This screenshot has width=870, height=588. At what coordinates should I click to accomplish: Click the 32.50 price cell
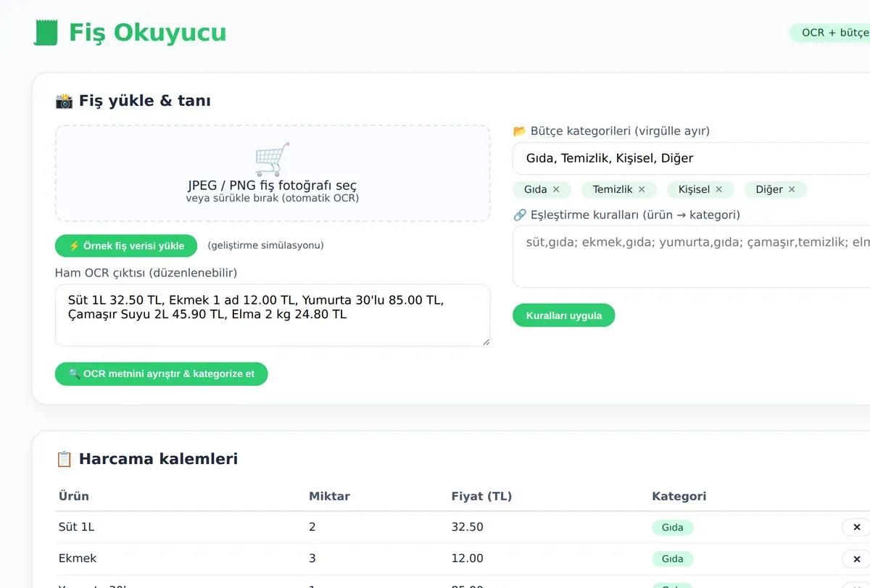click(467, 527)
